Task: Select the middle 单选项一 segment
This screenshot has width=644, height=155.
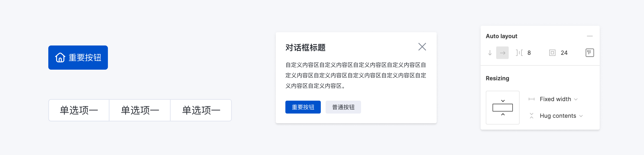Action: click(x=140, y=110)
